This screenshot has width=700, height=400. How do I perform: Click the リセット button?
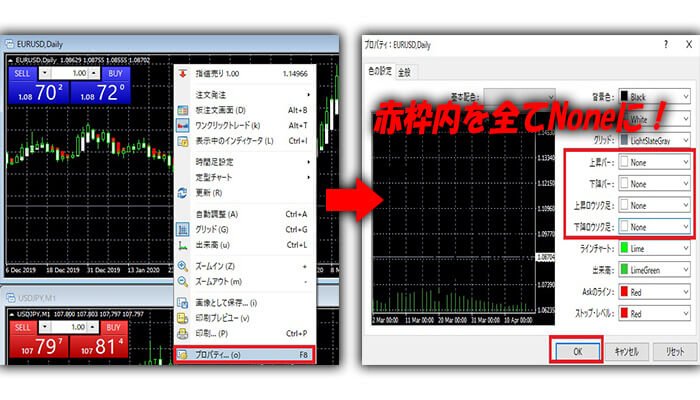point(675,351)
